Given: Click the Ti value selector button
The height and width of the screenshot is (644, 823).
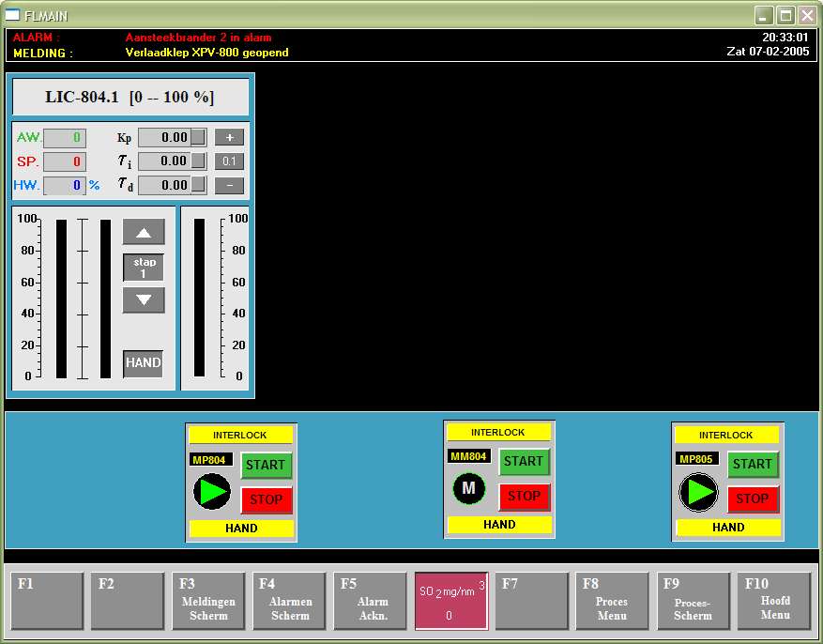Looking at the screenshot, I should (199, 161).
